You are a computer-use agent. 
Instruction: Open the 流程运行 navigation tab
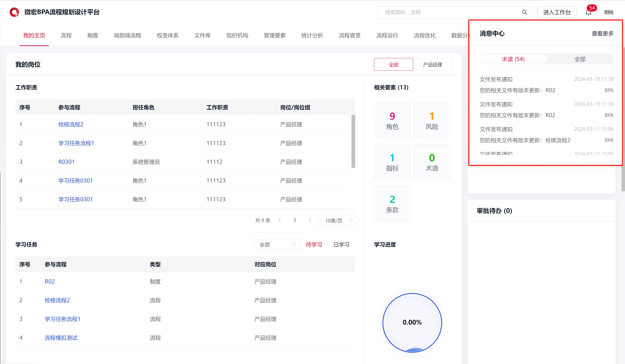coord(387,35)
